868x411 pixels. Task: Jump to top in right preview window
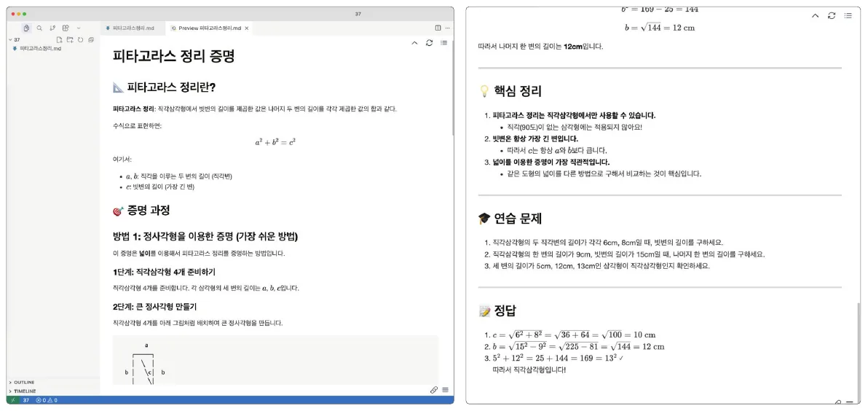pos(815,16)
